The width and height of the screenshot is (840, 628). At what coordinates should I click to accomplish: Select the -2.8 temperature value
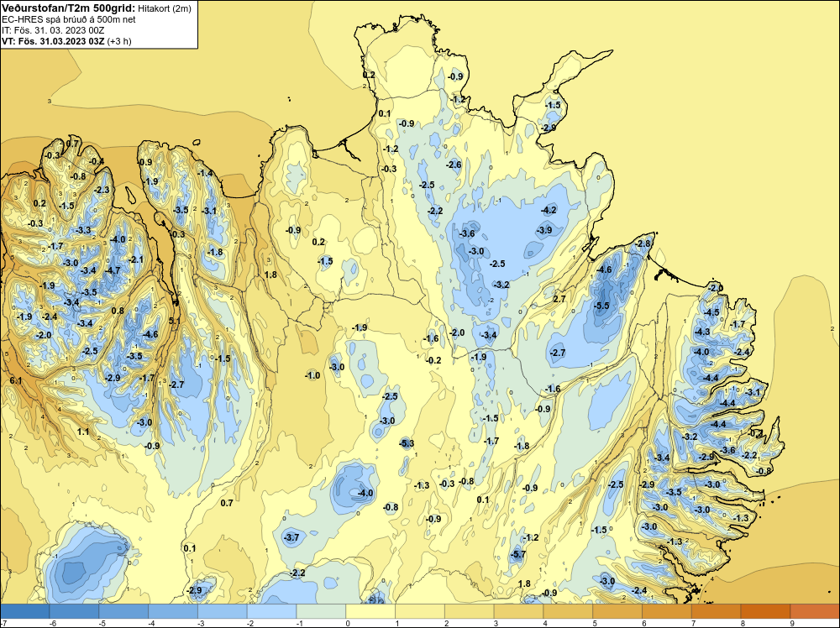643,243
